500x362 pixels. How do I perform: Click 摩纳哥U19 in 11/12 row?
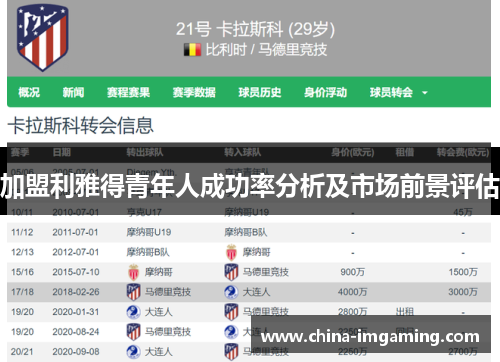tap(149, 232)
